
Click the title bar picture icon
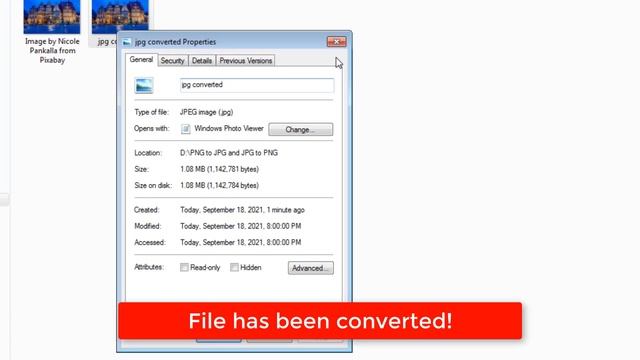pos(127,42)
